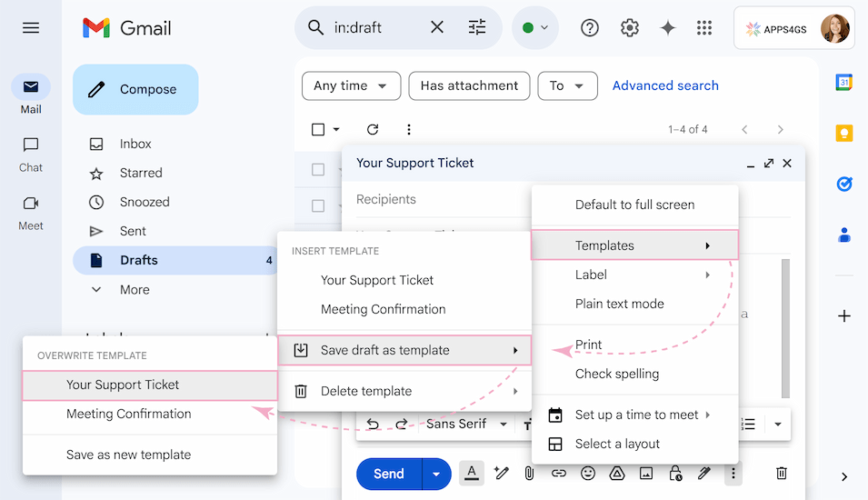
Task: Toggle formatting options button in compose
Action: pos(471,474)
